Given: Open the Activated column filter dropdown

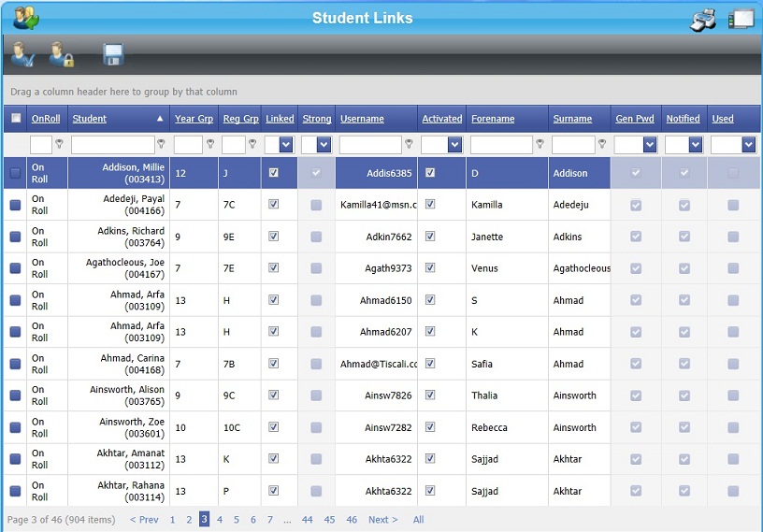Looking at the screenshot, I should click(x=455, y=145).
